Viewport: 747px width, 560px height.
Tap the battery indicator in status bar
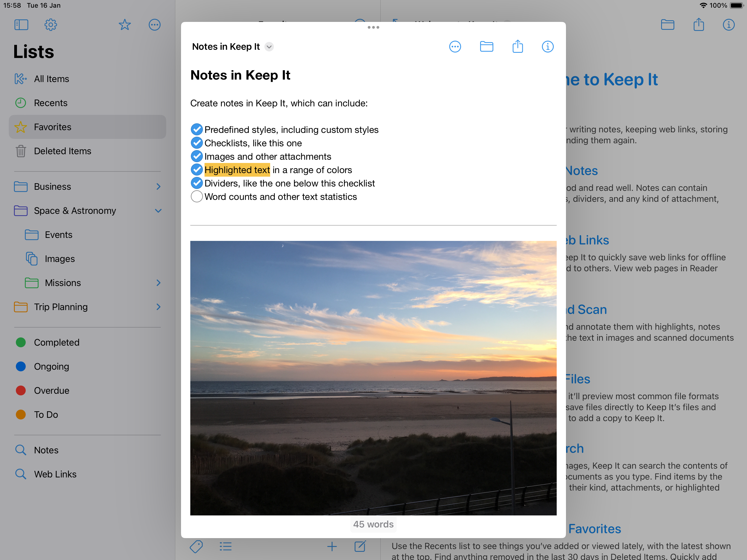click(x=737, y=5)
